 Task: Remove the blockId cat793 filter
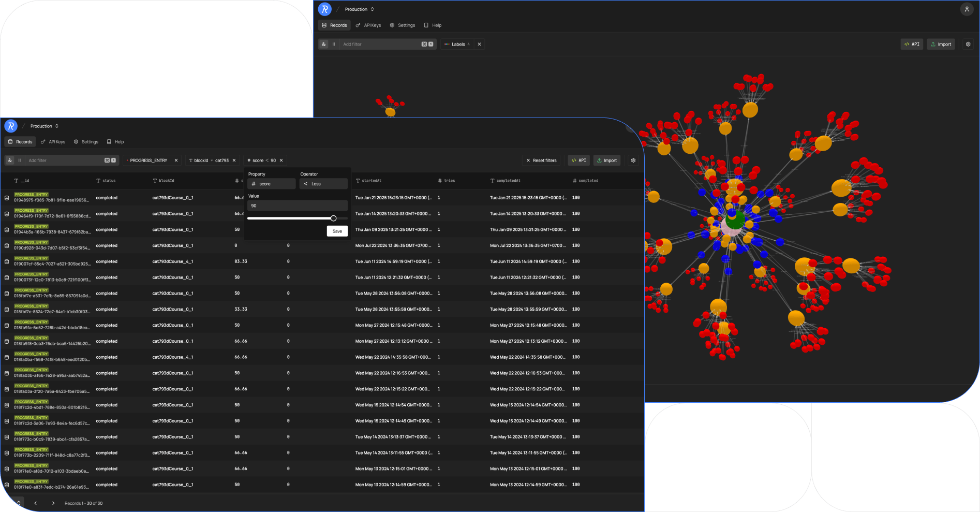coord(234,160)
